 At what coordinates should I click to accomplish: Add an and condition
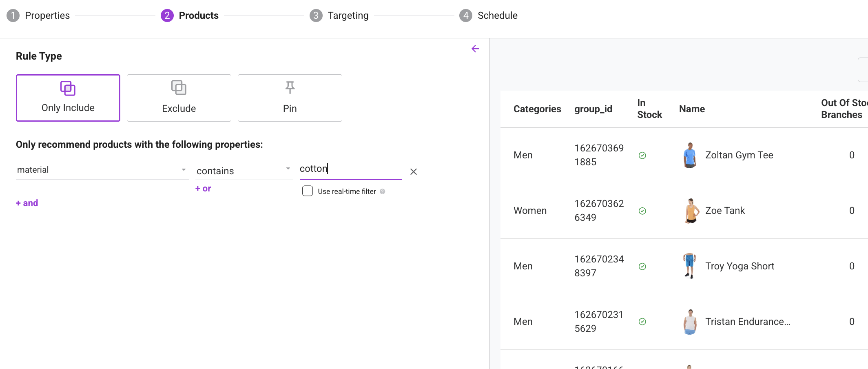[x=27, y=203]
